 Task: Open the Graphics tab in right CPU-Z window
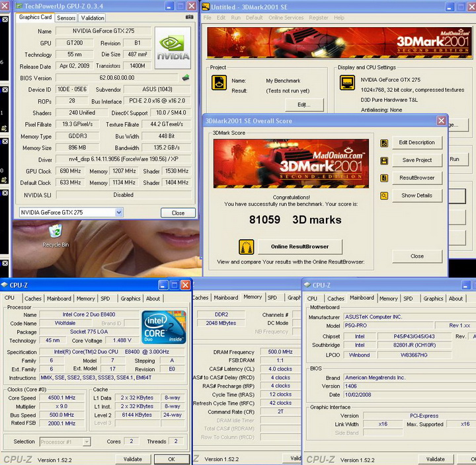(433, 299)
